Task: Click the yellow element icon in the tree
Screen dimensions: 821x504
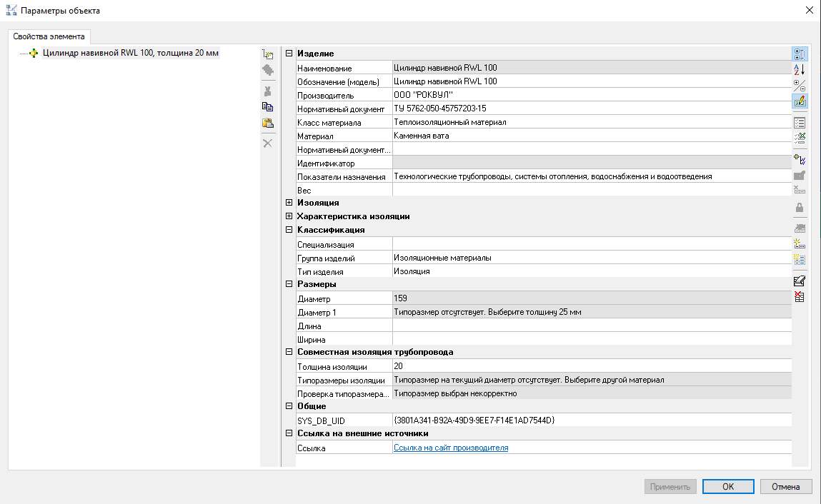Action: tap(34, 53)
